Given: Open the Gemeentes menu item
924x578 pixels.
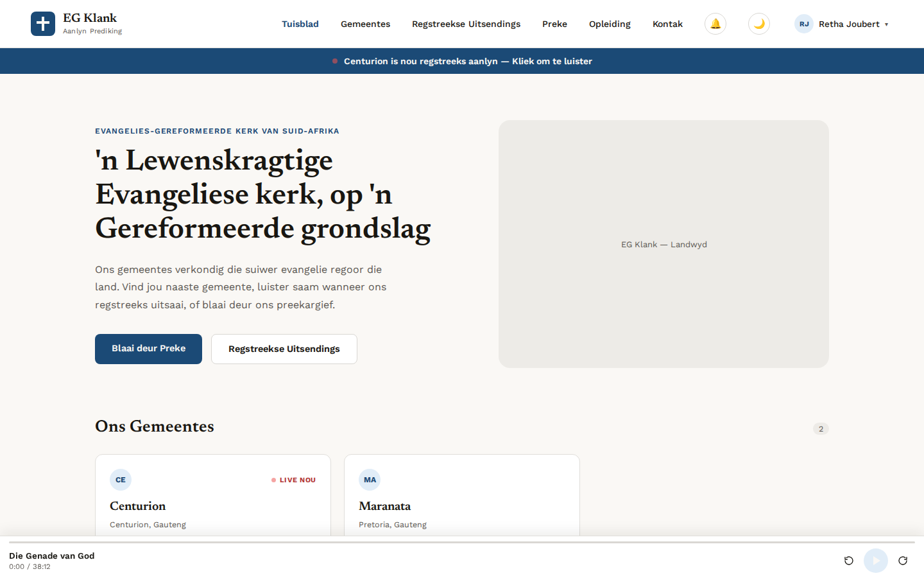Looking at the screenshot, I should pos(365,24).
